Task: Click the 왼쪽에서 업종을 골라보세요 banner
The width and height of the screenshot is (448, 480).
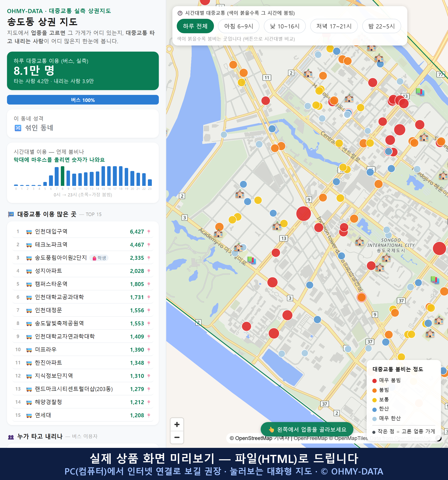Action: click(307, 429)
